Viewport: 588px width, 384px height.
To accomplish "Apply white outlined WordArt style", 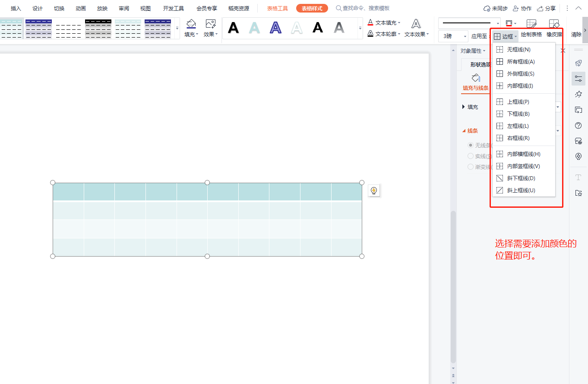I will point(297,28).
